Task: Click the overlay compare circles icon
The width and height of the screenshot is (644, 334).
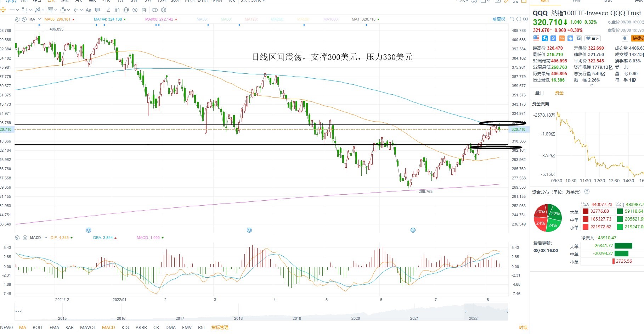Action: pos(155,10)
